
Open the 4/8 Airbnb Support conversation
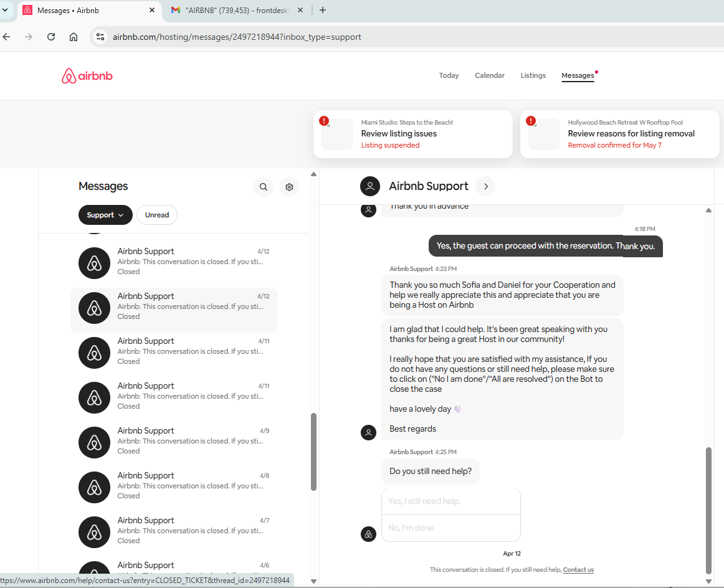click(x=174, y=487)
